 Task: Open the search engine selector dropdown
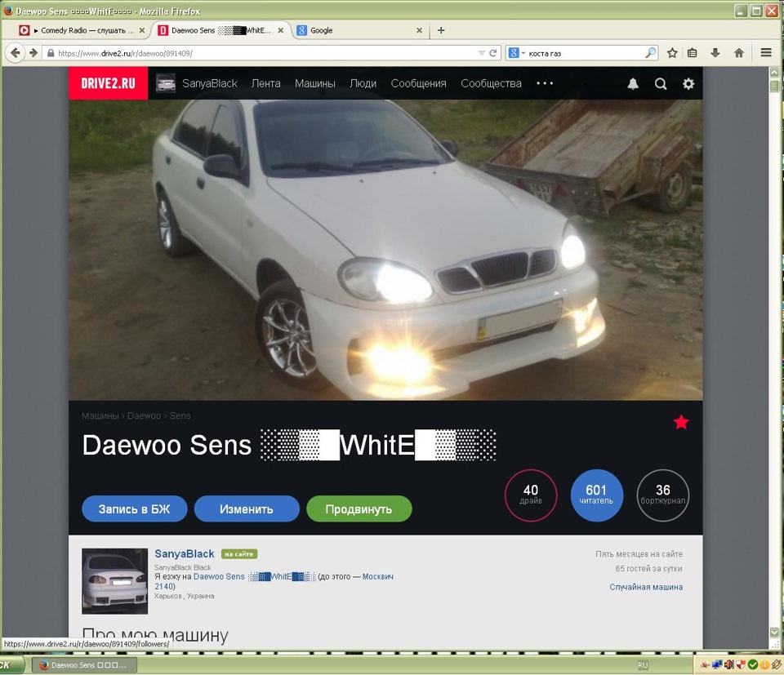[515, 53]
